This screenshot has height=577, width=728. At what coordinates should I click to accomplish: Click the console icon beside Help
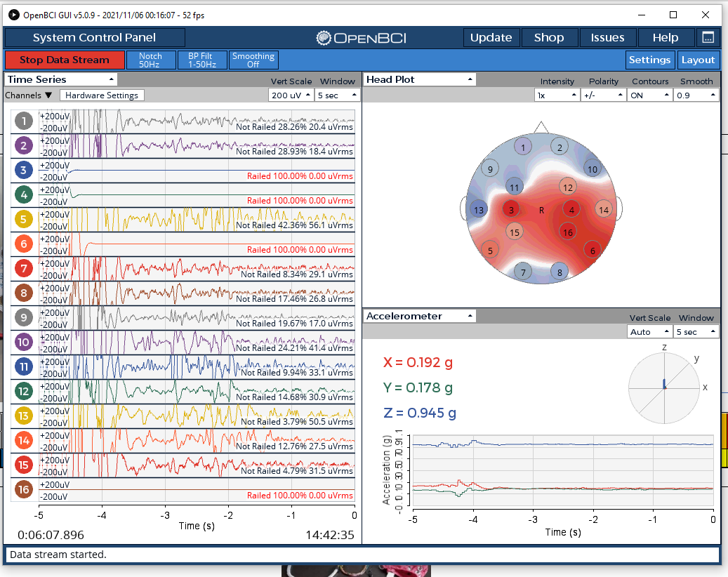(708, 38)
